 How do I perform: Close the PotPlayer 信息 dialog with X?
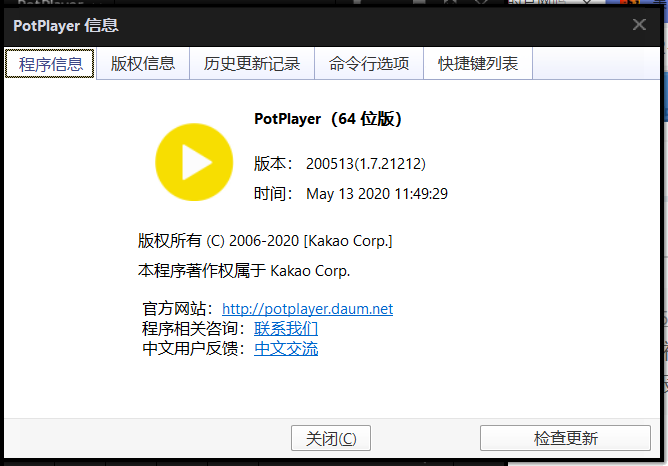pos(639,25)
